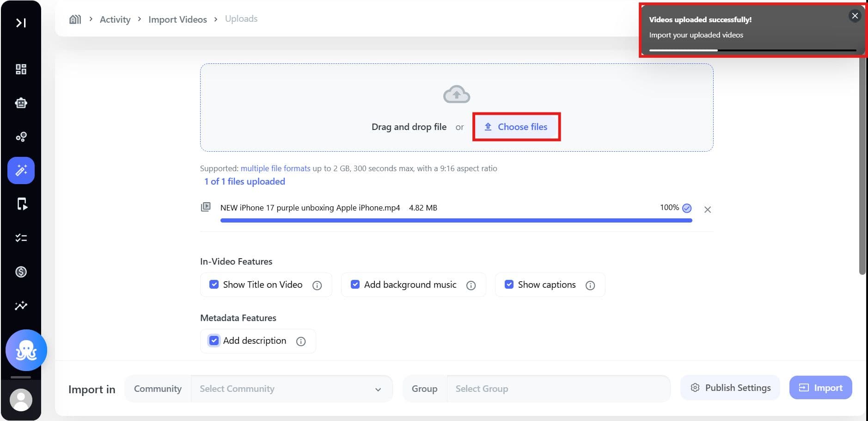Click the Drag and drop file text
The image size is (868, 421).
tap(409, 127)
